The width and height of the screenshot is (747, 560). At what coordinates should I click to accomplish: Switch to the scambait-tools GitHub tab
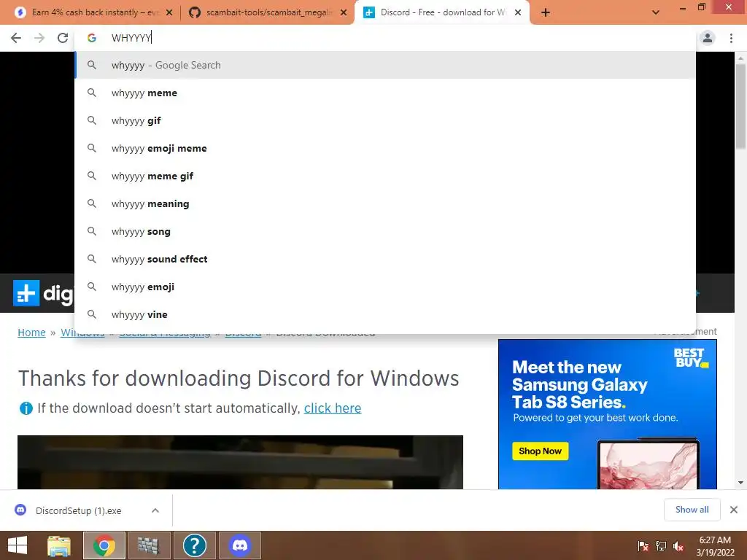pyautogui.click(x=269, y=12)
